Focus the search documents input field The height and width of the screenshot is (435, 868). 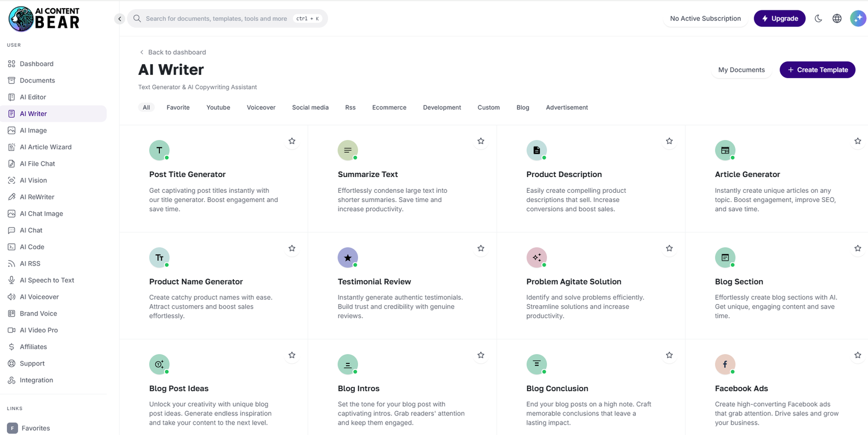click(216, 18)
